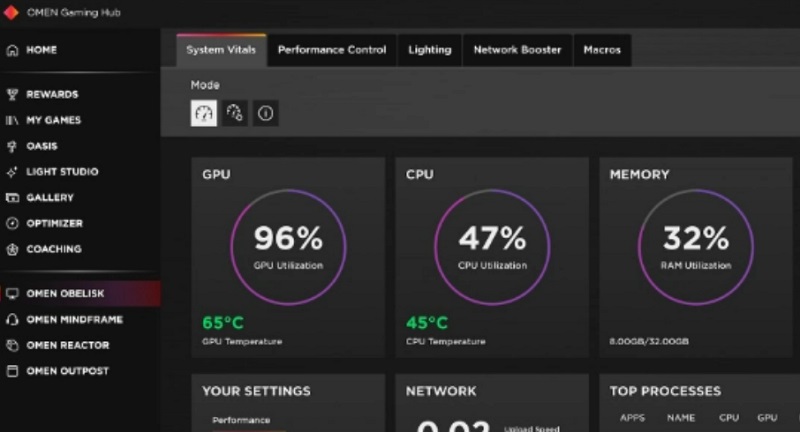Open the Performance Control tab

pyautogui.click(x=332, y=50)
